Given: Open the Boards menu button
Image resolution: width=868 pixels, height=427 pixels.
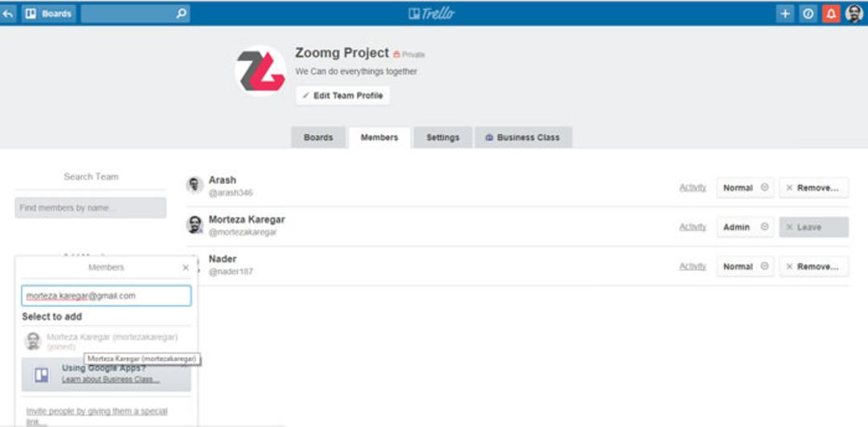Looking at the screenshot, I should click(x=49, y=14).
